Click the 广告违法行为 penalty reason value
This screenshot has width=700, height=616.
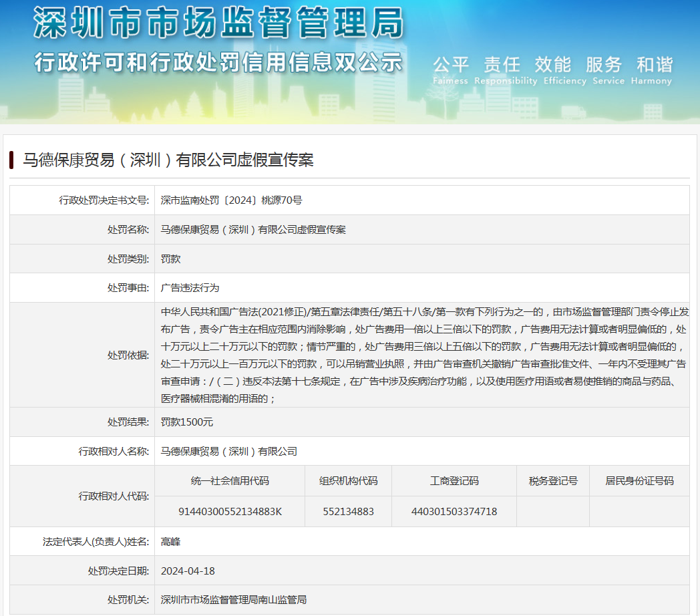[x=190, y=288]
